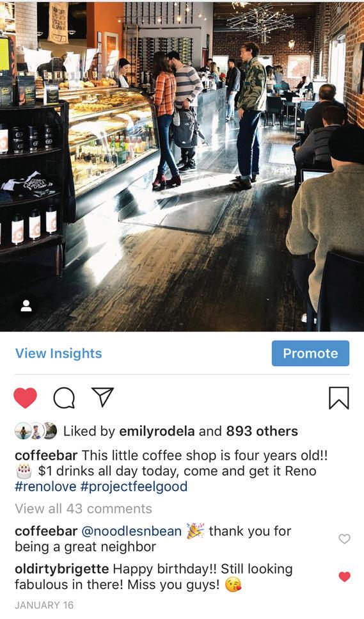Like the noodlesnbean thank-you comment
The height and width of the screenshot is (619, 364).
click(x=344, y=539)
